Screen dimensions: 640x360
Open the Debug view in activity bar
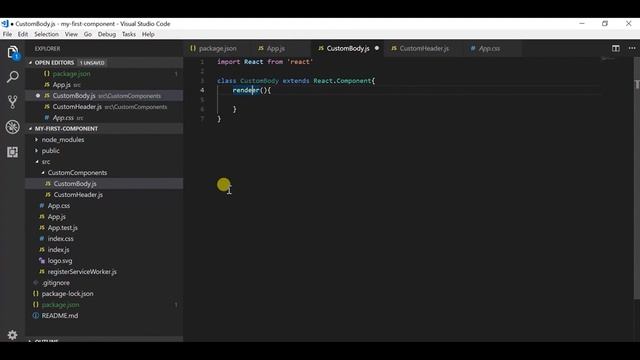point(12,127)
